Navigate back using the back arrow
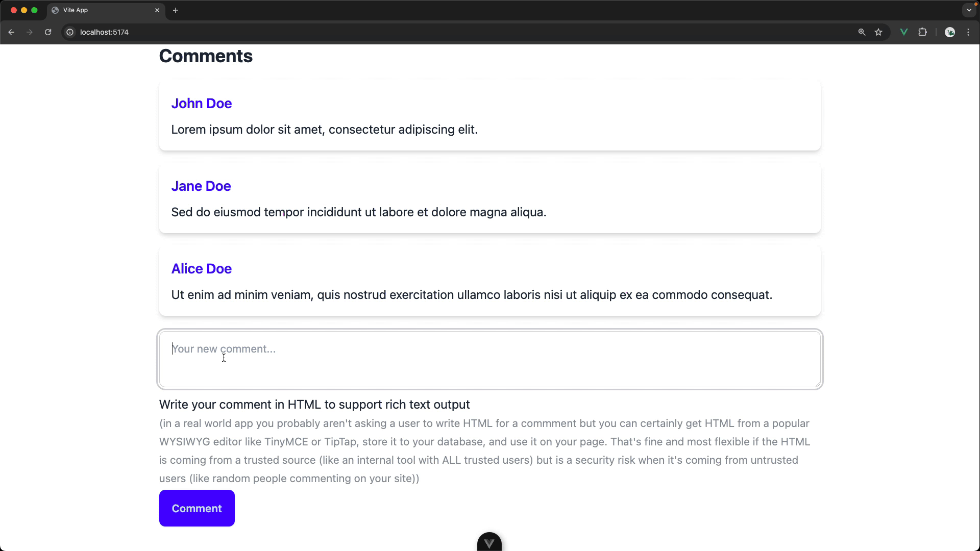 pyautogui.click(x=11, y=32)
